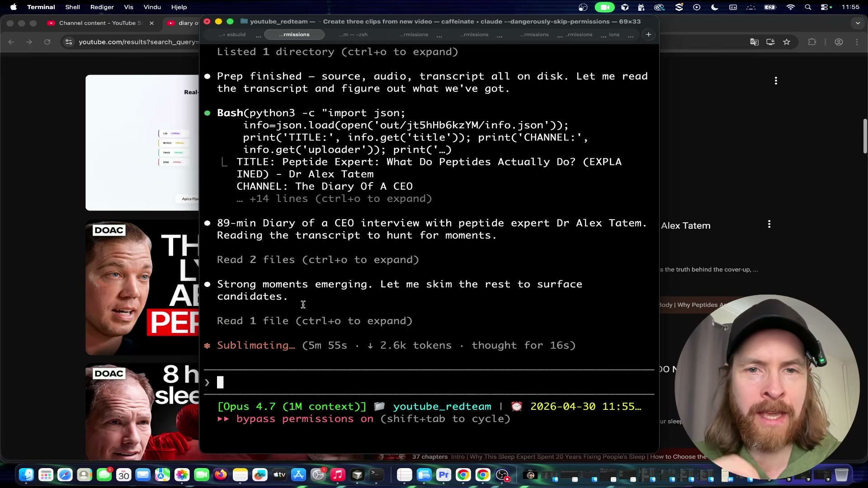Open the Chrome extensions puzzle icon
The width and height of the screenshot is (868, 488).
click(x=812, y=42)
